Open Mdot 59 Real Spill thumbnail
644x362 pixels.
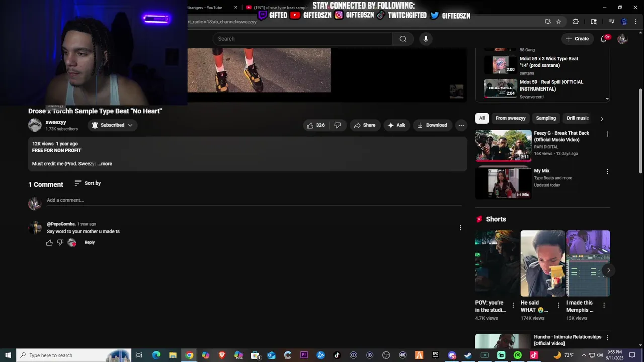(x=500, y=88)
